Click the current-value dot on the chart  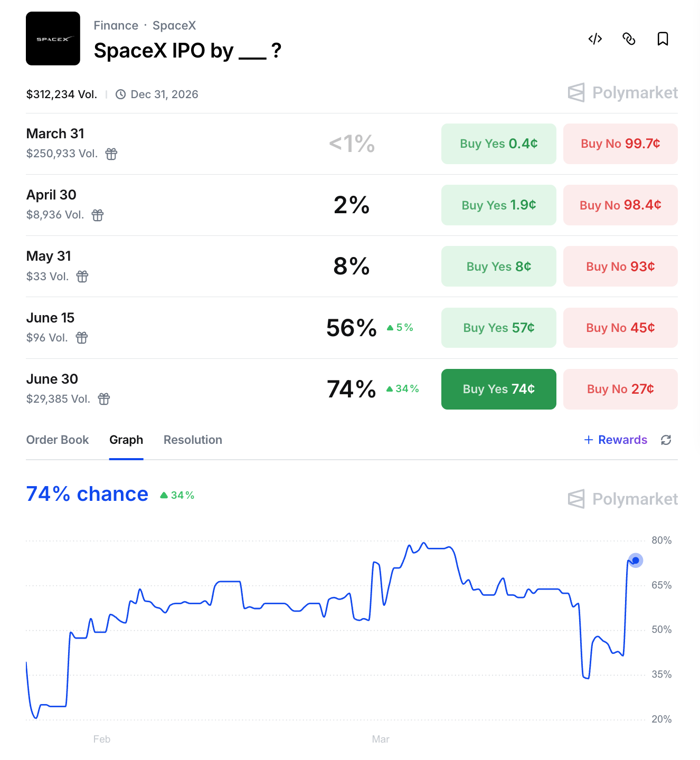coord(636,560)
